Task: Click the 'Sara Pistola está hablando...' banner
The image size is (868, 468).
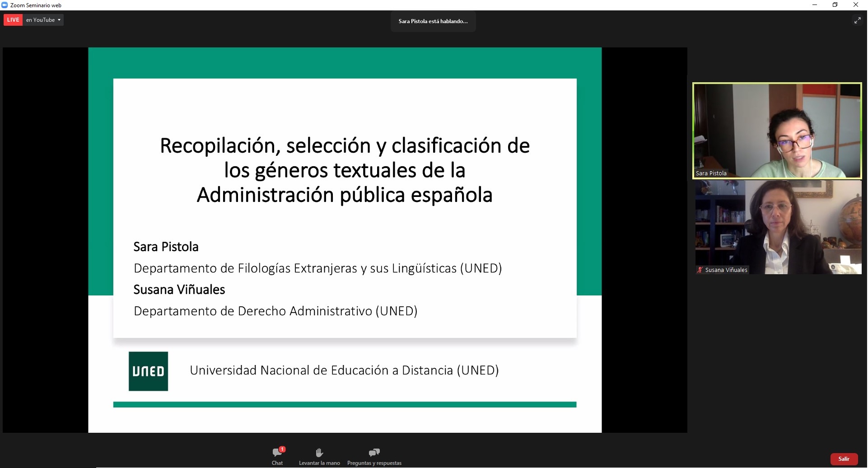Action: click(x=433, y=21)
